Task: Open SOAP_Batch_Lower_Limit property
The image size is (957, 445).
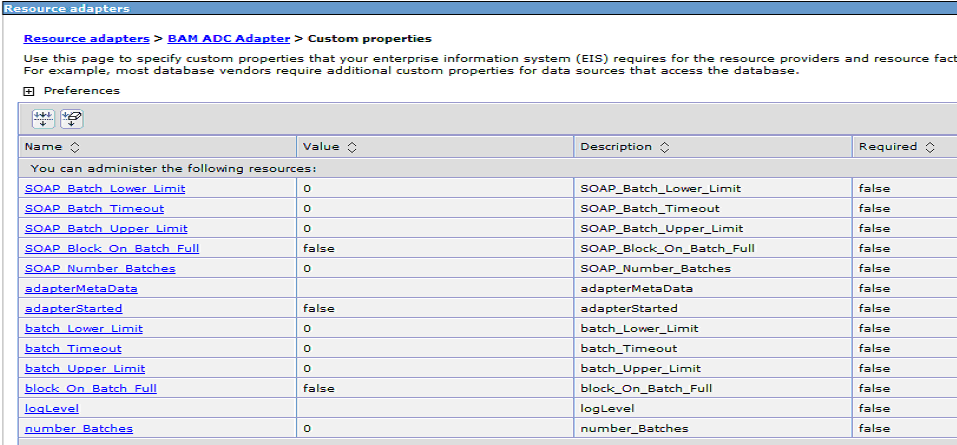Action: (x=105, y=189)
